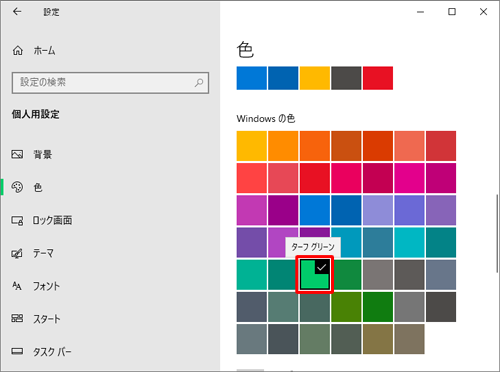
Task: Choose the pale rust salmon swatch in Windows の色
Action: [409, 146]
